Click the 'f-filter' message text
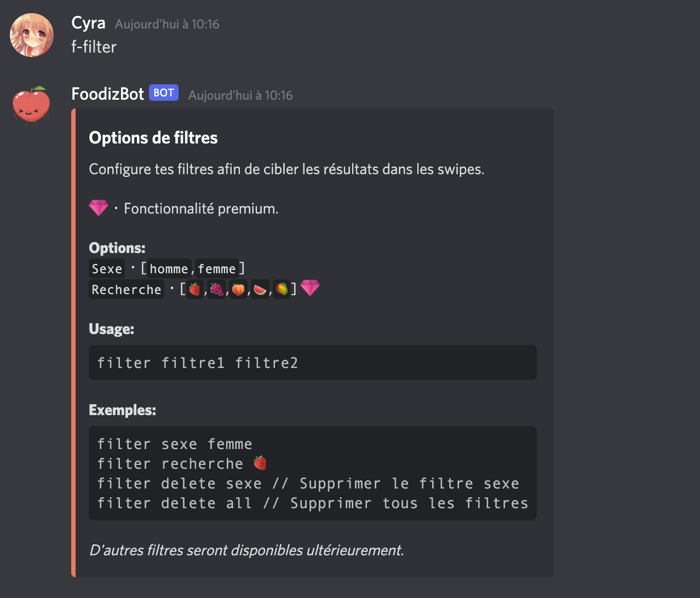Viewport: 700px width, 598px height. click(x=94, y=47)
